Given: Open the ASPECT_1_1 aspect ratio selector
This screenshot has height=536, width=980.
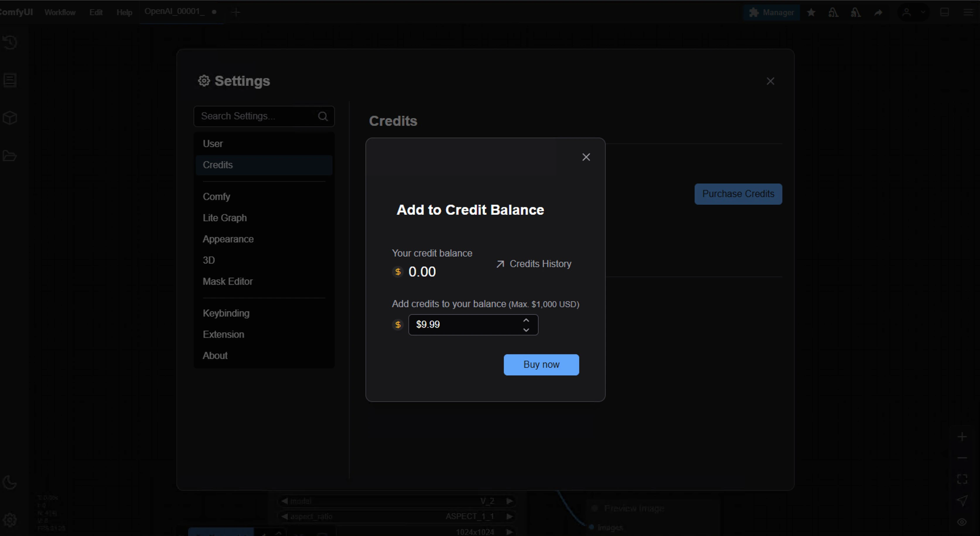Looking at the screenshot, I should pos(470,516).
